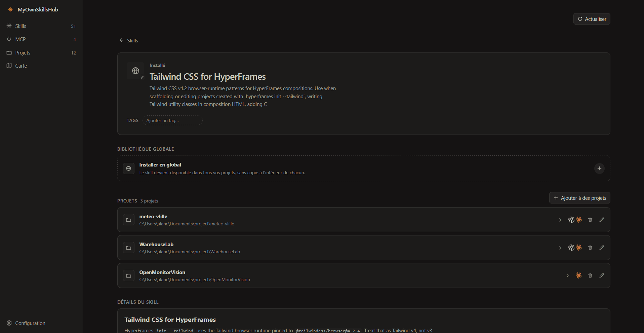This screenshot has width=644, height=333.
Task: Click the OpenMonitorVision project name
Action: [x=162, y=272]
